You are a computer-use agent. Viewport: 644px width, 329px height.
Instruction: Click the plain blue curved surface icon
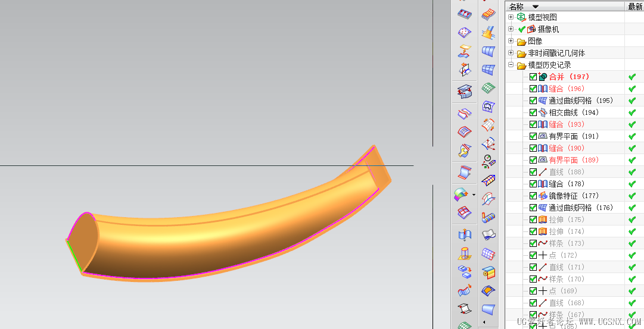click(x=488, y=309)
